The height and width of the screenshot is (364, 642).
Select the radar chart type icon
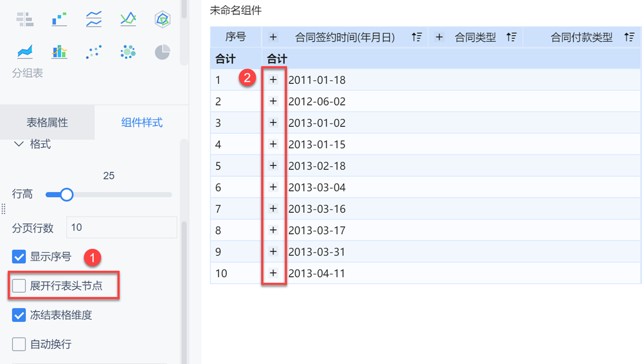162,20
